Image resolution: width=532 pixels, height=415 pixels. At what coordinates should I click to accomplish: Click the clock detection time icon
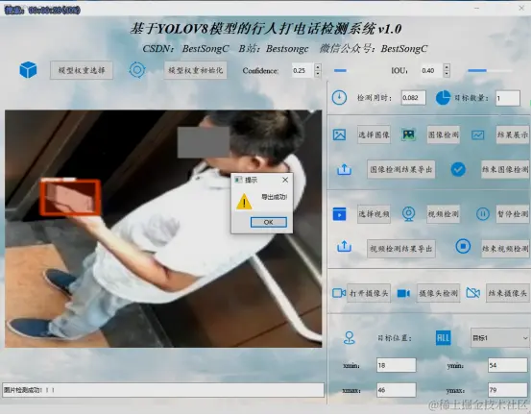(339, 98)
